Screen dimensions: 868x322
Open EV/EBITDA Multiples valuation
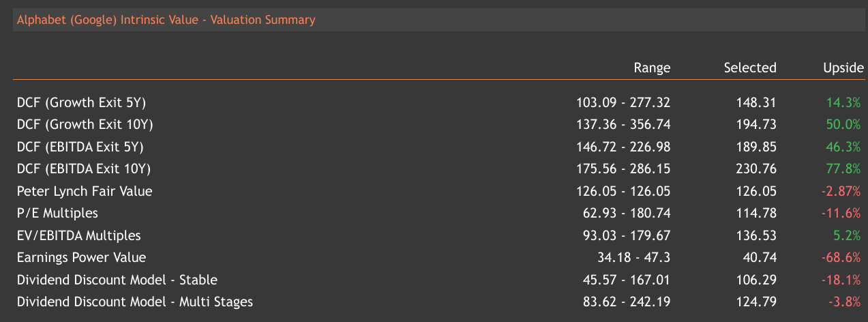coord(79,235)
